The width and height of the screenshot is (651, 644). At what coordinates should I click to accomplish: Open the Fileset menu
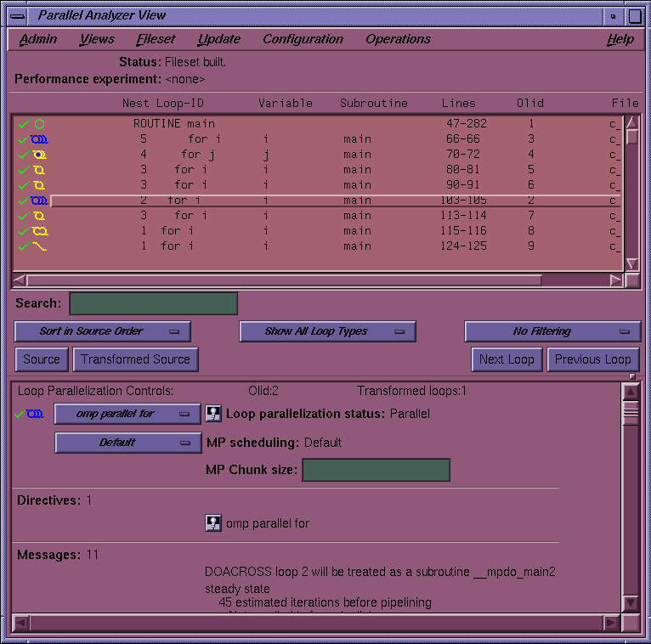(156, 39)
